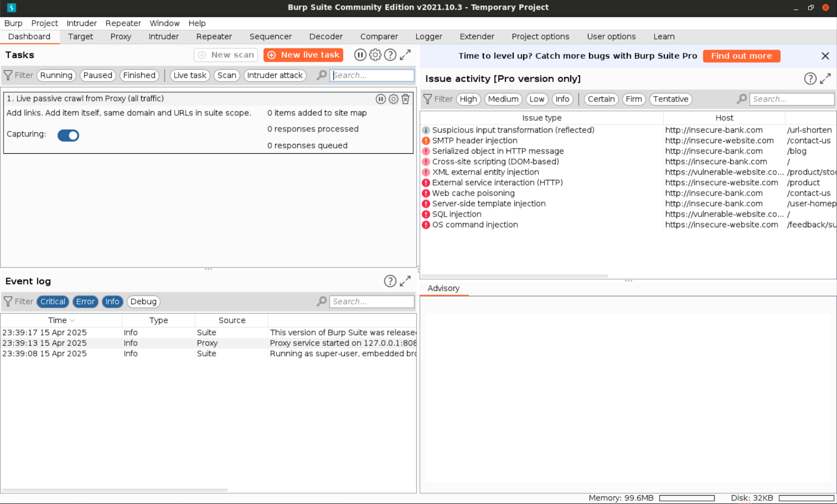Image resolution: width=837 pixels, height=504 pixels.
Task: Expand the Issue activity panel
Action: click(825, 78)
